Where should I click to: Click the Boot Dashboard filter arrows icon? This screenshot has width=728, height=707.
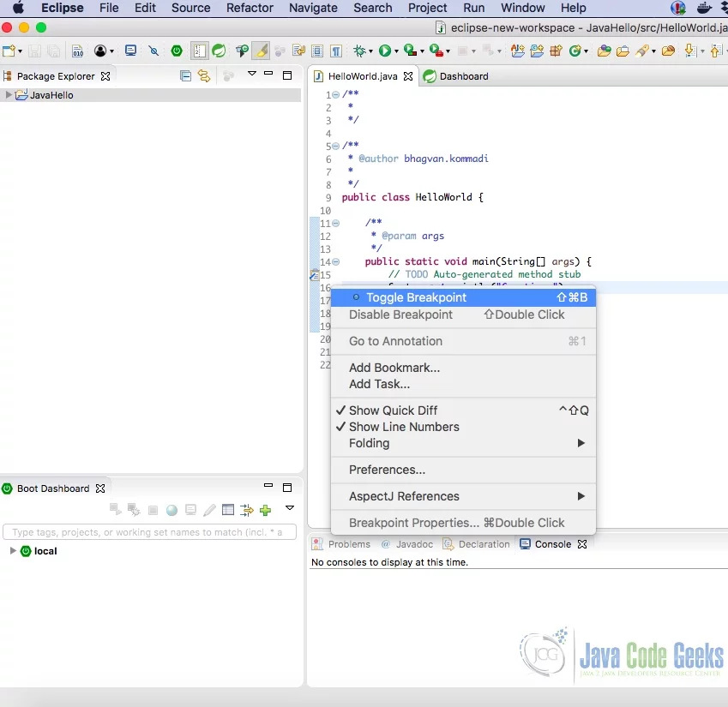(x=247, y=510)
